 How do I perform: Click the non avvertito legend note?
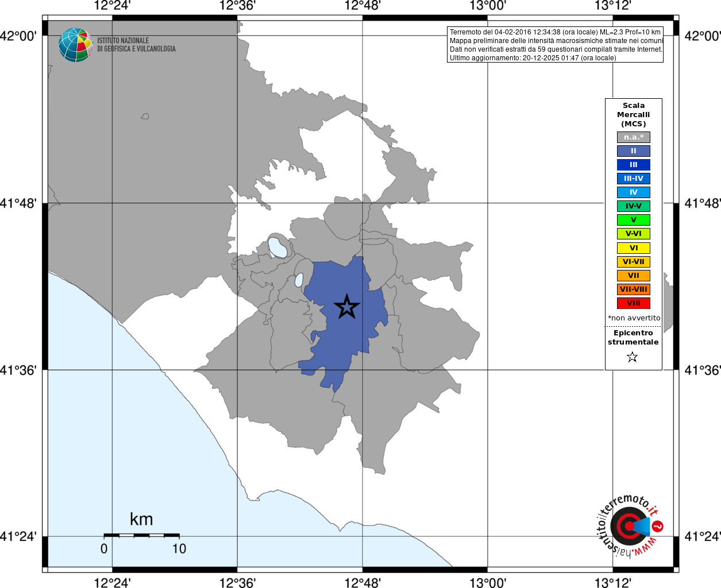click(634, 318)
